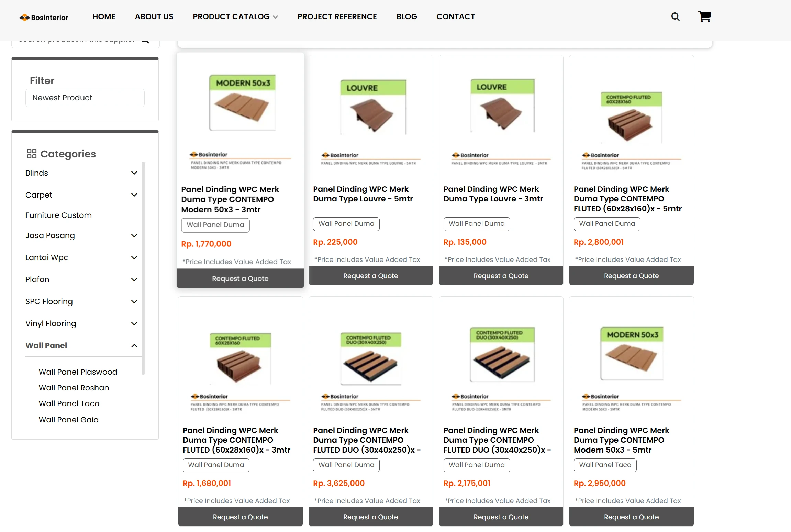Expand the Vinyl Flooring category

click(134, 323)
